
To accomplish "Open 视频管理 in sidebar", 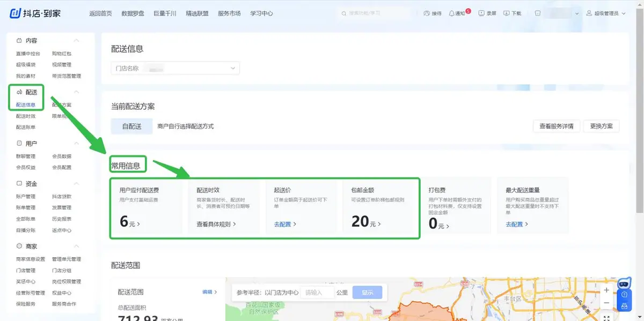I will tap(62, 65).
